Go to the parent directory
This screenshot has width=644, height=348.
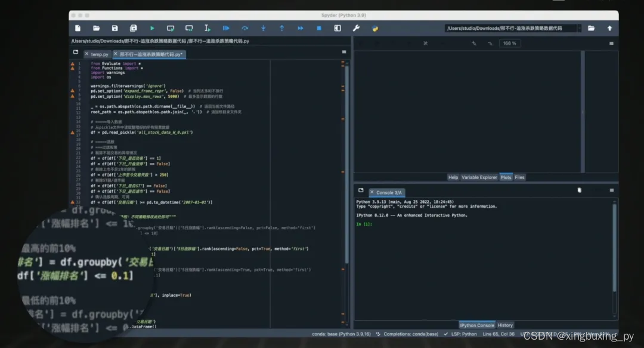(x=609, y=28)
